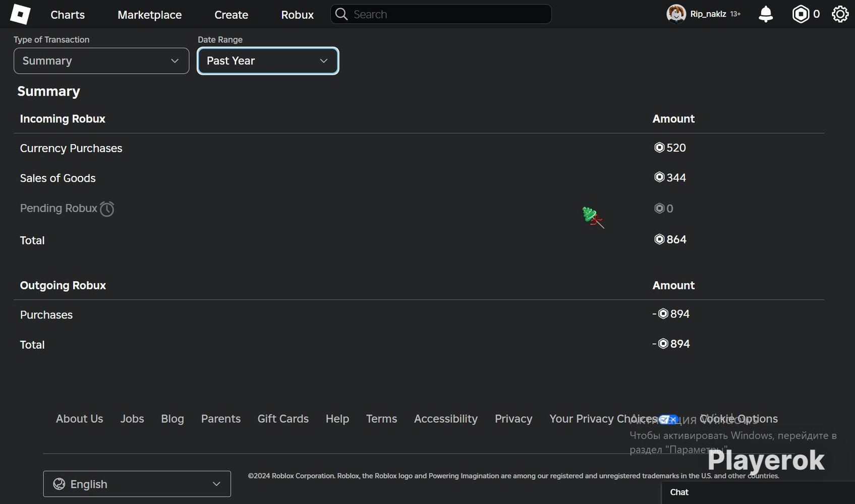Open the Parents footer link
The width and height of the screenshot is (855, 504).
click(x=221, y=419)
